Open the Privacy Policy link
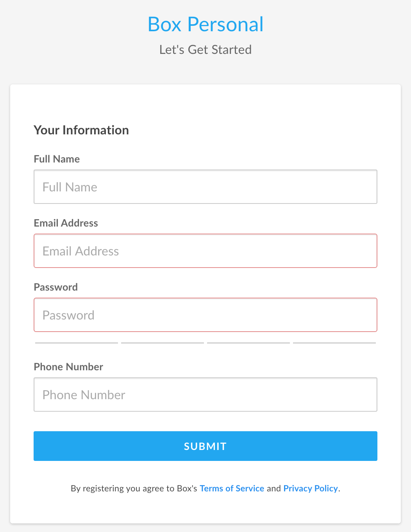The width and height of the screenshot is (411, 532). coord(311,488)
